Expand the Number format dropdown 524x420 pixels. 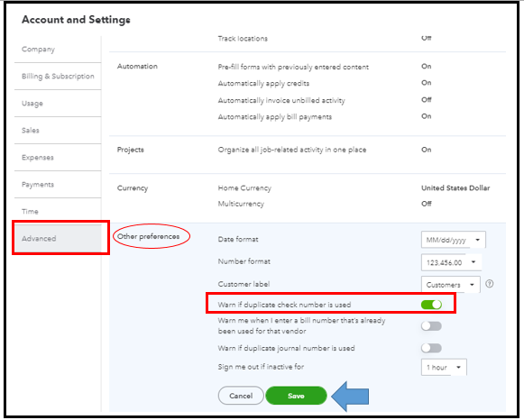tap(451, 262)
